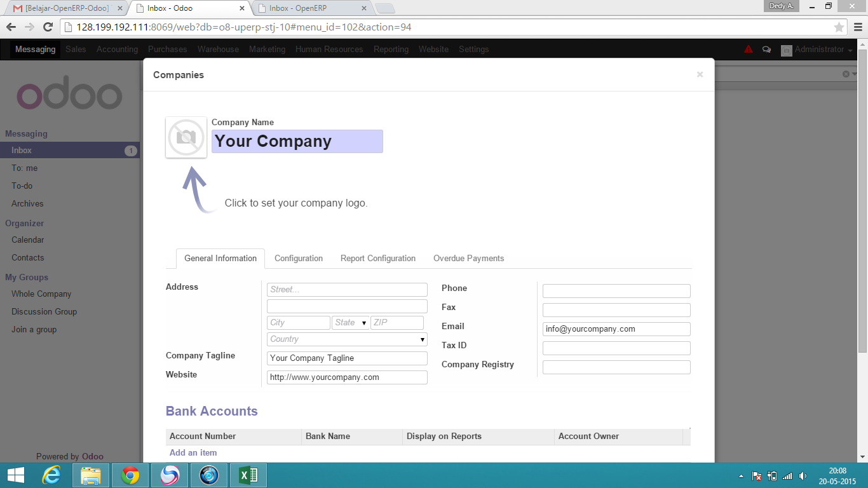868x488 pixels.
Task: Click the browser back arrow
Action: 11,27
